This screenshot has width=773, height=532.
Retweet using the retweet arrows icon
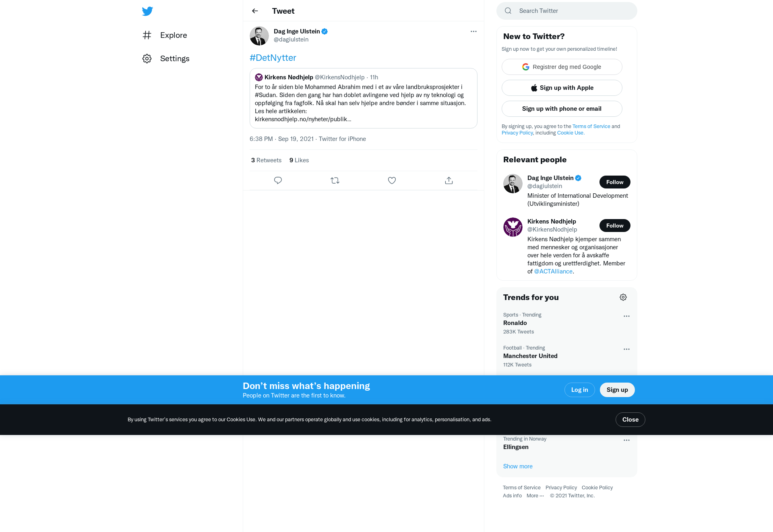pos(335,180)
